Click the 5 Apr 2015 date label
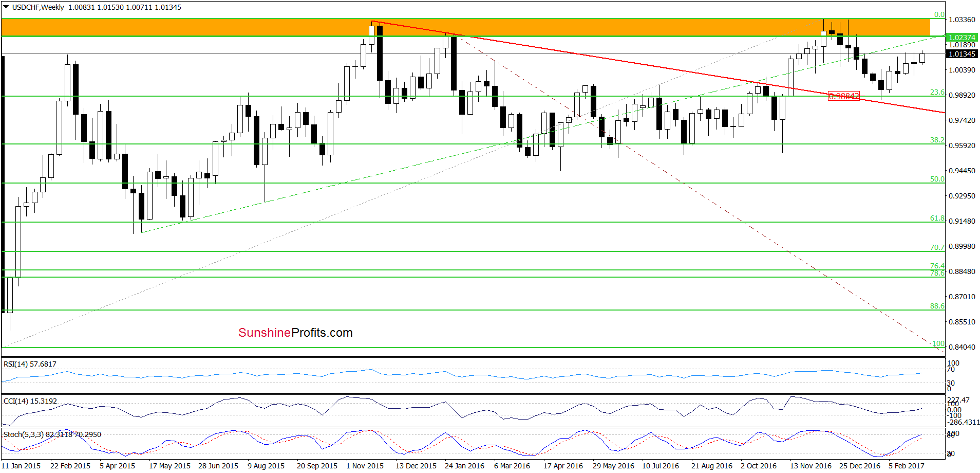 [x=118, y=466]
